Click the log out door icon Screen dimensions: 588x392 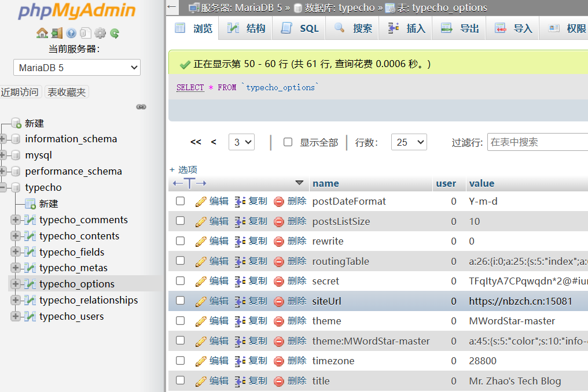56,33
